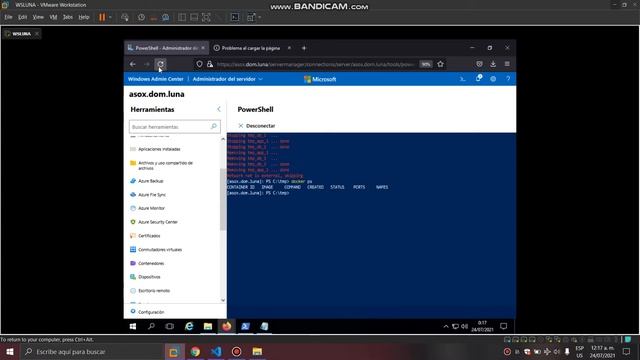
Task: Click zoom level 90% indicator
Action: click(426, 64)
